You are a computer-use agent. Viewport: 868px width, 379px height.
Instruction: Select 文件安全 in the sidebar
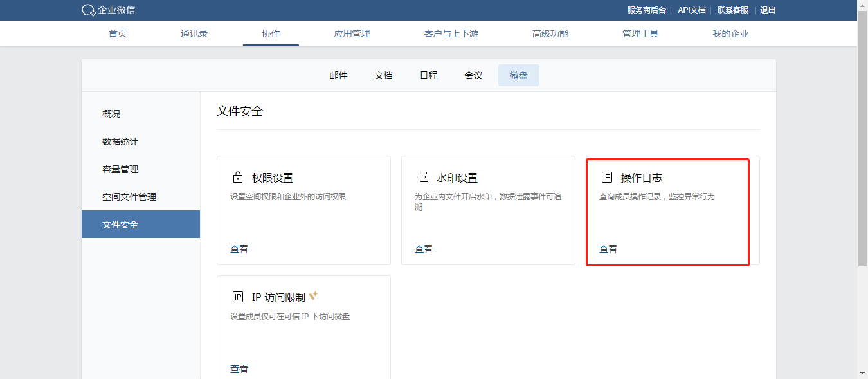141,225
